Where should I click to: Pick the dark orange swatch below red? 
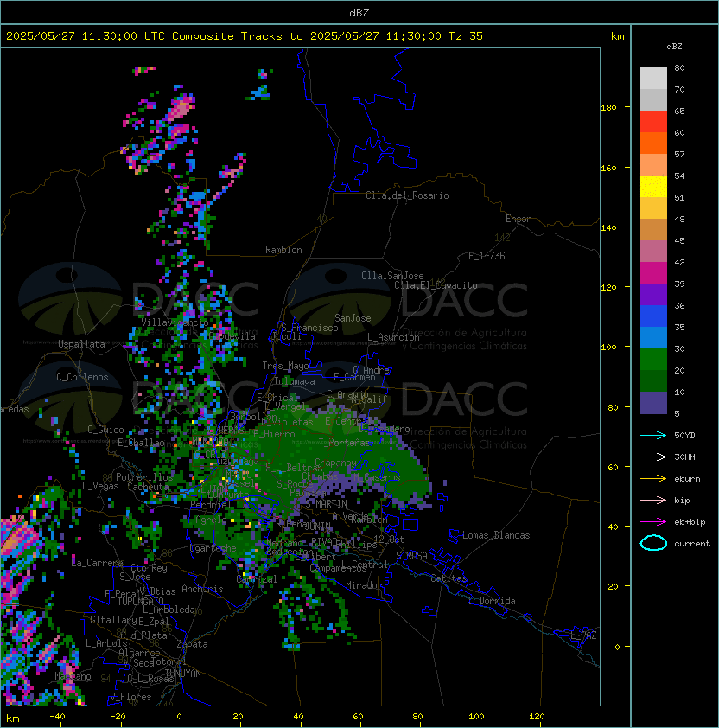pos(653,143)
